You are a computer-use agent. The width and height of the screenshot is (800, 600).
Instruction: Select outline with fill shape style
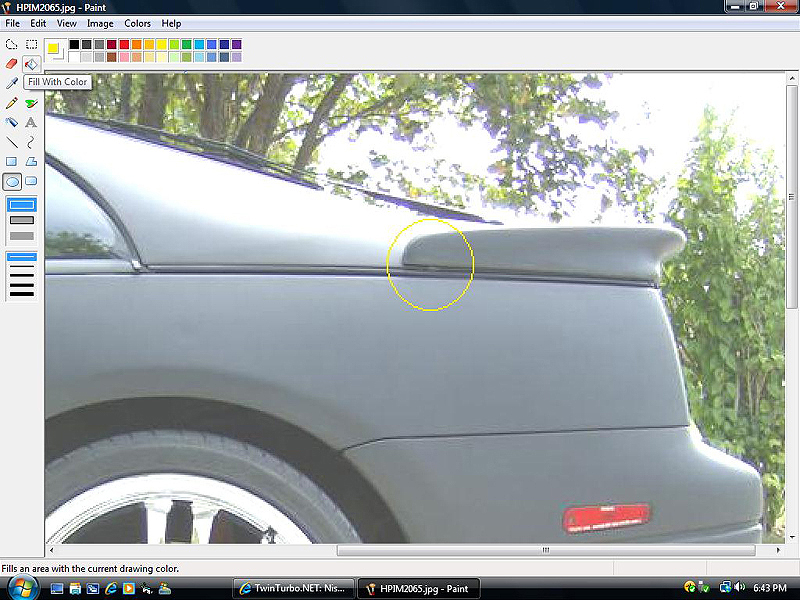pos(21,220)
